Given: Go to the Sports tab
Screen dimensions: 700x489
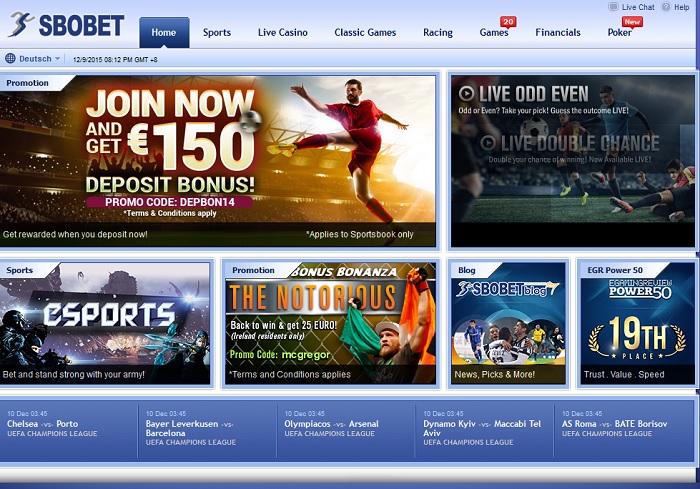Looking at the screenshot, I should pyautogui.click(x=217, y=33).
